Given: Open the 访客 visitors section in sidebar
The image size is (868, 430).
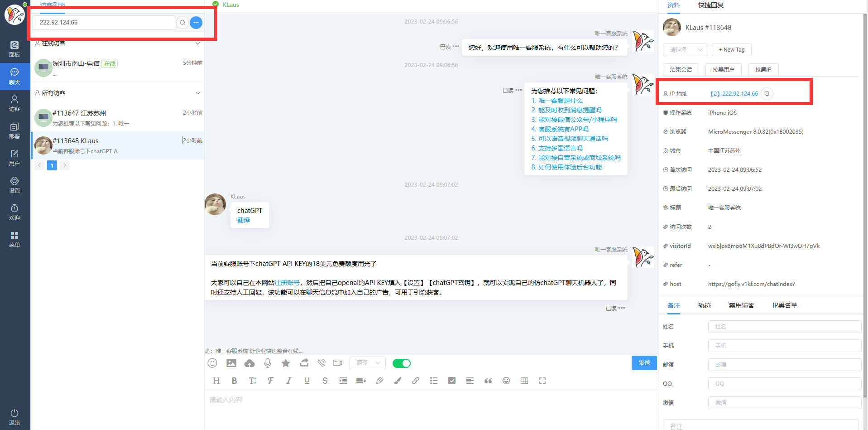Looking at the screenshot, I should point(14,103).
